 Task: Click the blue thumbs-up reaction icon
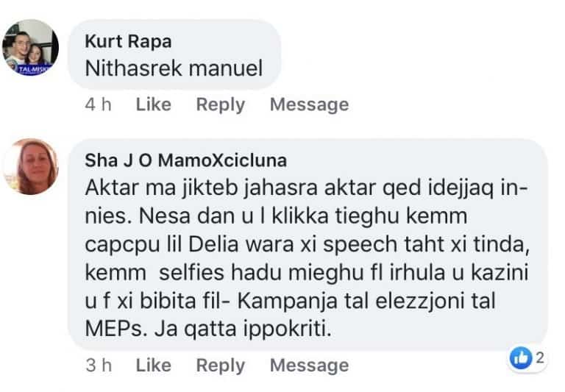tap(521, 358)
